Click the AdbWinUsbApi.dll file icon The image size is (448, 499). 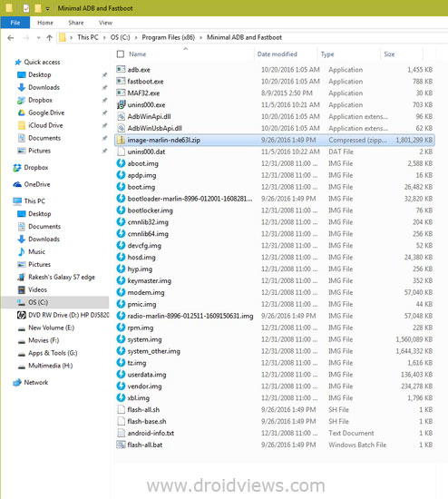(121, 128)
